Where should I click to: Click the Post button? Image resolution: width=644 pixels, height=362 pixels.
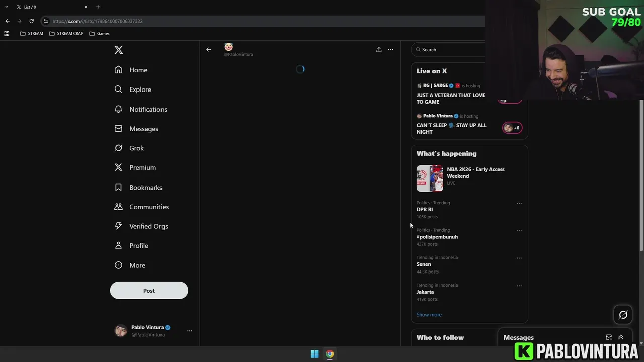(x=149, y=291)
